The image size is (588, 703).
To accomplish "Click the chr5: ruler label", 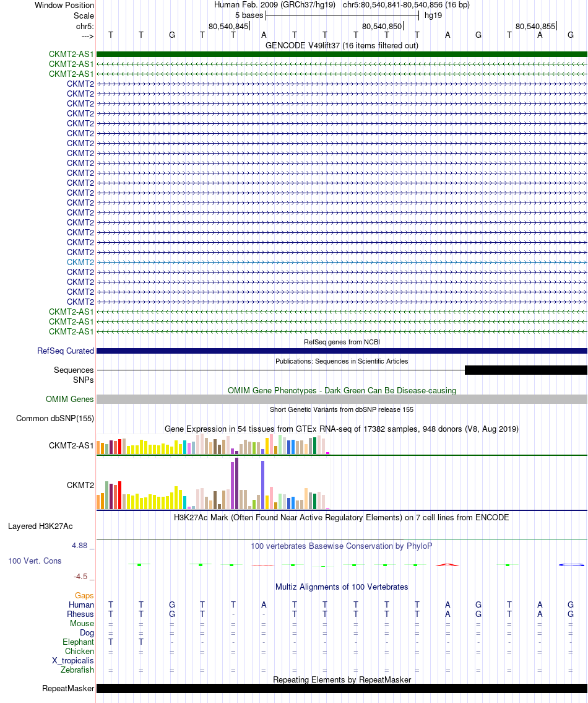I will tap(85, 27).
